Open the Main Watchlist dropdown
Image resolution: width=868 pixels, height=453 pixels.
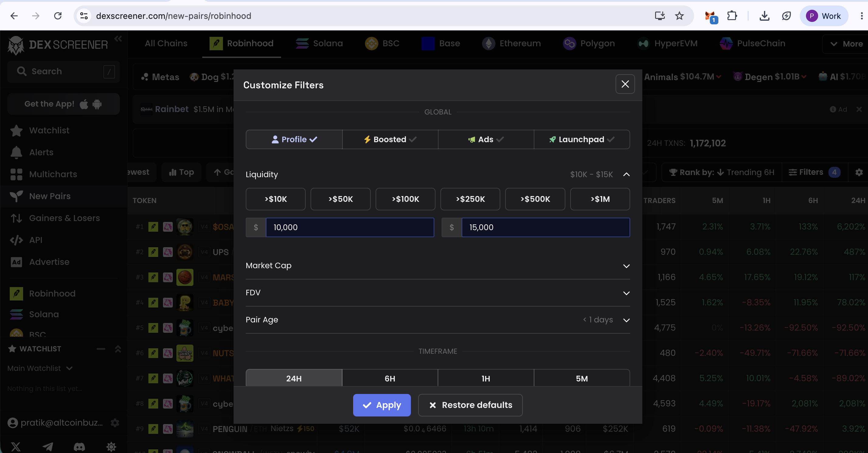[x=40, y=368]
